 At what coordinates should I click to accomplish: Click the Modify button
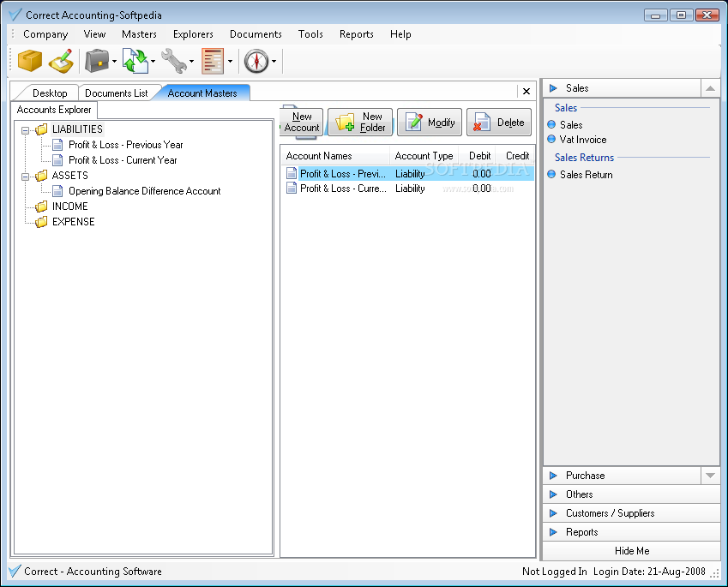point(430,122)
